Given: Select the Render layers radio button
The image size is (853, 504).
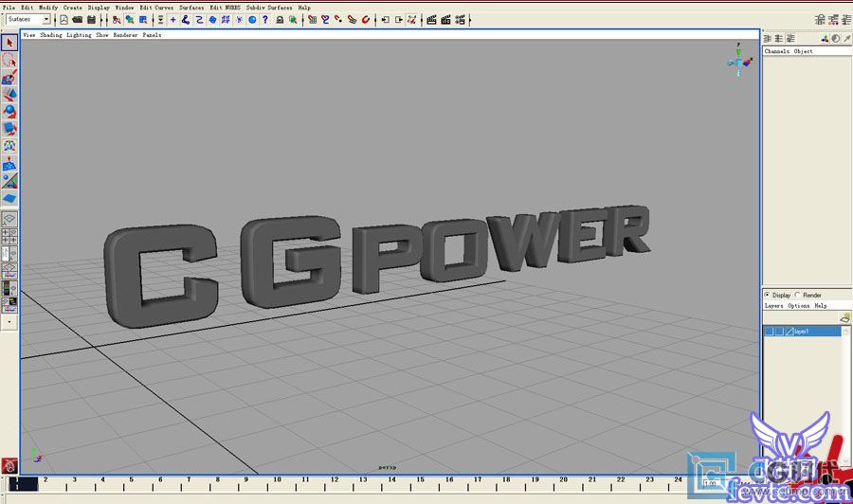Looking at the screenshot, I should pyautogui.click(x=797, y=295).
